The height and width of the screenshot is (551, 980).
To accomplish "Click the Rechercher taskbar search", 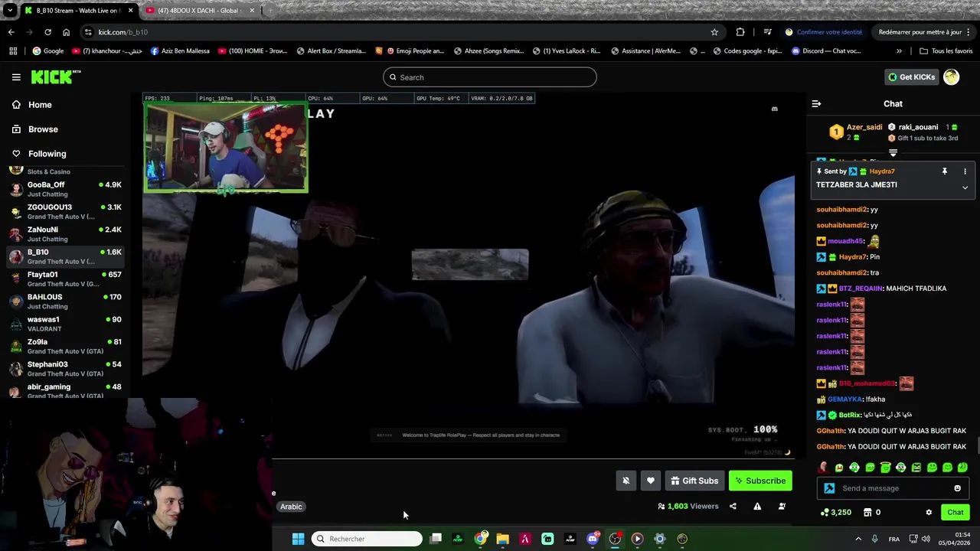I will 367,539.
